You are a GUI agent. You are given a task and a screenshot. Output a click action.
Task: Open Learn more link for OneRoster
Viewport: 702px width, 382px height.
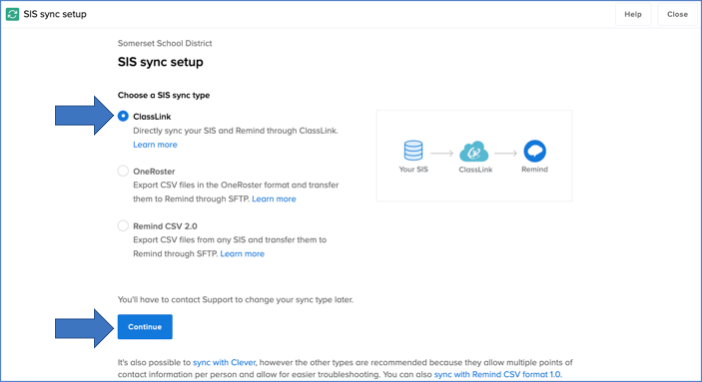click(274, 199)
